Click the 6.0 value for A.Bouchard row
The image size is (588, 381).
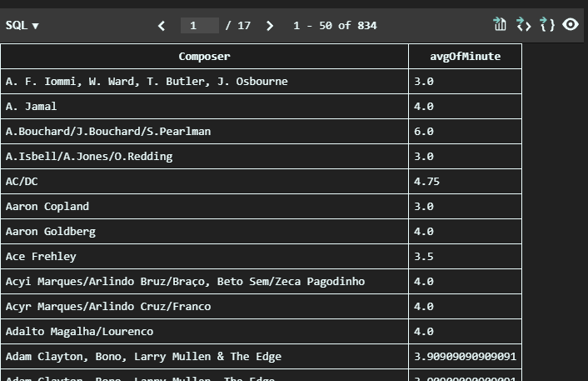point(465,132)
